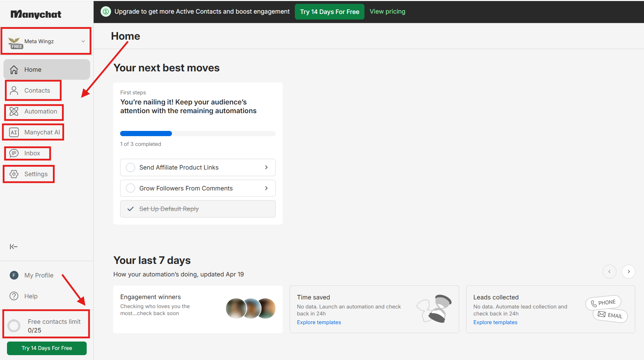Open the View pricing link

pos(387,11)
